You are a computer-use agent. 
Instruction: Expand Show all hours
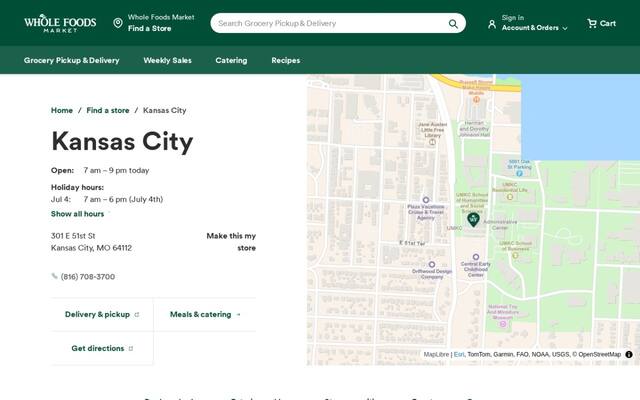(x=78, y=214)
